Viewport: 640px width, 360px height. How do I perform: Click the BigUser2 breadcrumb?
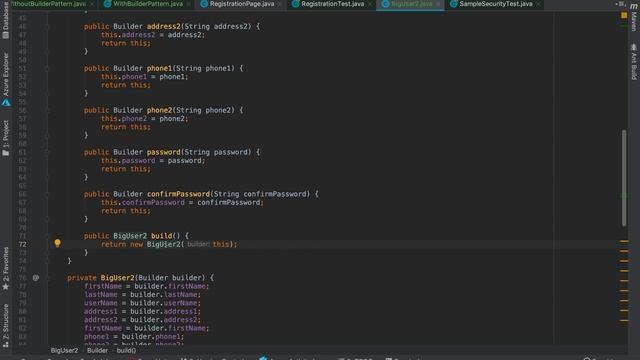tap(64, 350)
